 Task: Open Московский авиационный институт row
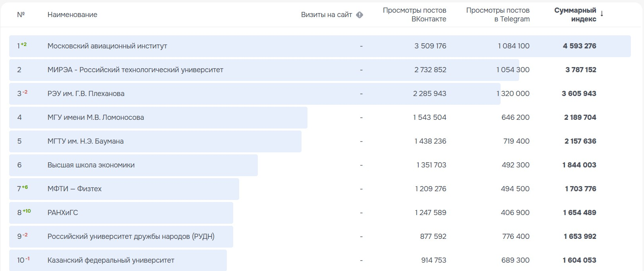tap(107, 46)
